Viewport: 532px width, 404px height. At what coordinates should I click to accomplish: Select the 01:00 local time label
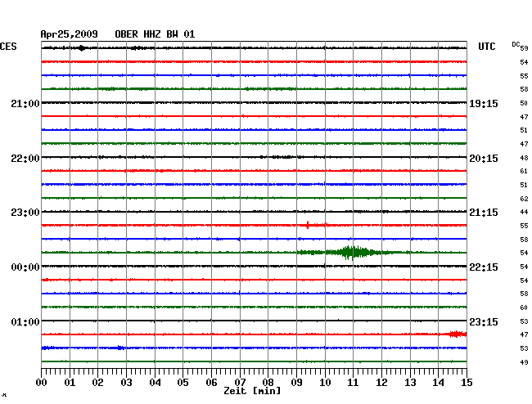[x=25, y=322]
